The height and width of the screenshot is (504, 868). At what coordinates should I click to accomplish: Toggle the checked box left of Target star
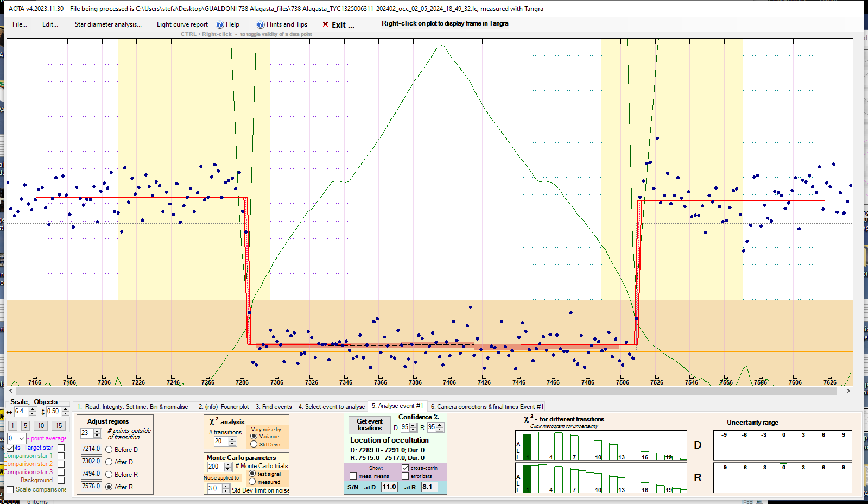pyautogui.click(x=10, y=448)
